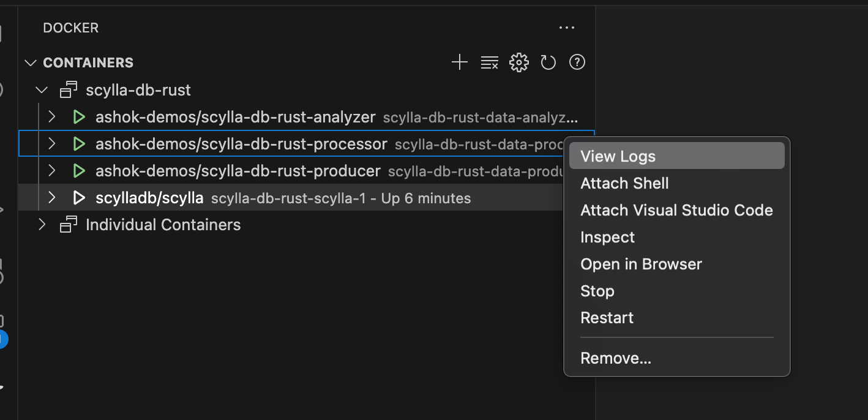This screenshot has width=868, height=420.
Task: Click the running icon of scylla-db-rust-analyzer
Action: pyautogui.click(x=79, y=117)
